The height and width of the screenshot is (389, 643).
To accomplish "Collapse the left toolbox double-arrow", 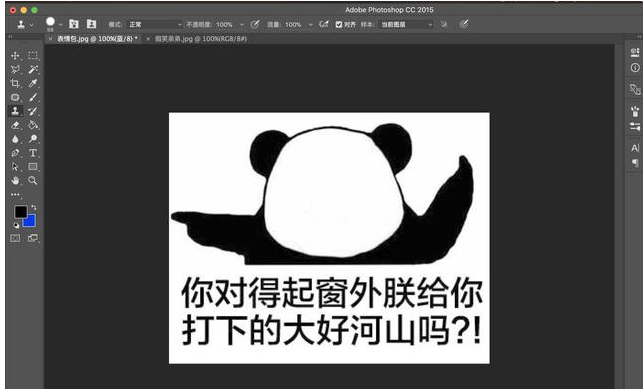I will click(x=10, y=37).
